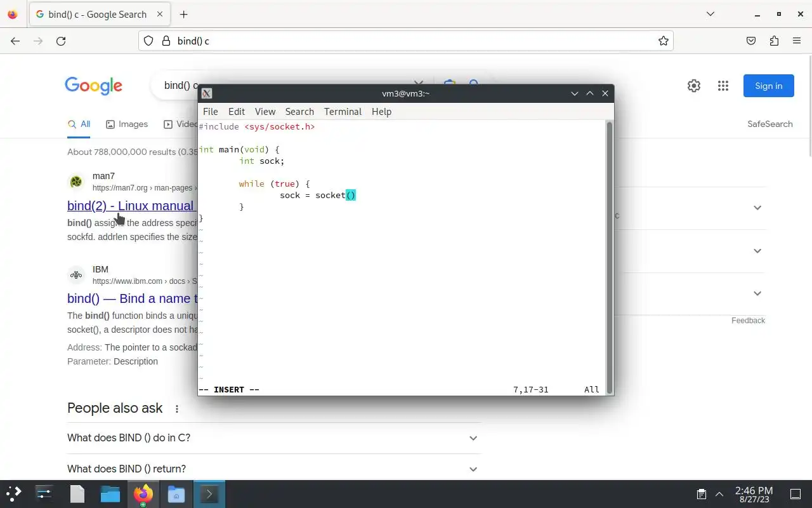
Task: Open the IBM 'bind() — Bind a name' result
Action: (x=133, y=298)
